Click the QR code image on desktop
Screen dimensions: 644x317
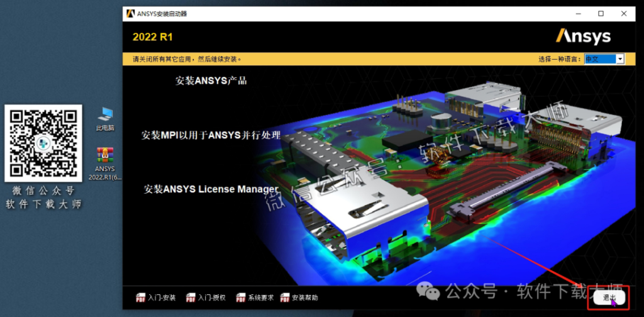(43, 143)
